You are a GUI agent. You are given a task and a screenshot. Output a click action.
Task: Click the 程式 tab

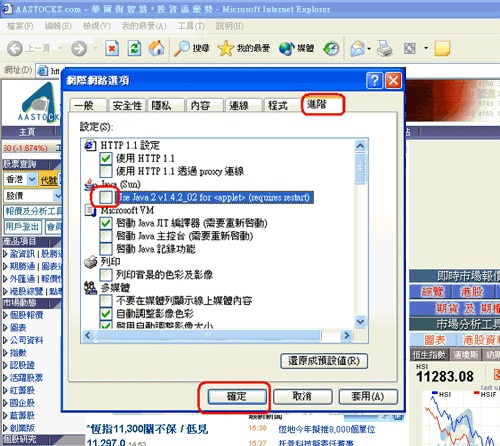pos(282,105)
